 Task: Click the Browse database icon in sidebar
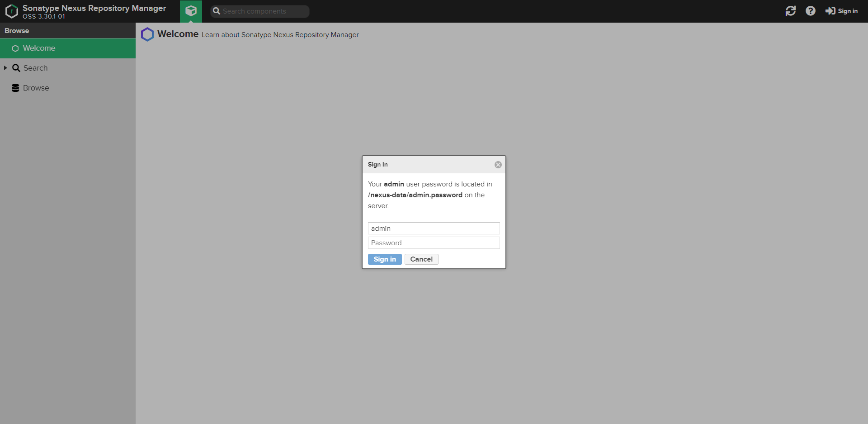click(15, 88)
